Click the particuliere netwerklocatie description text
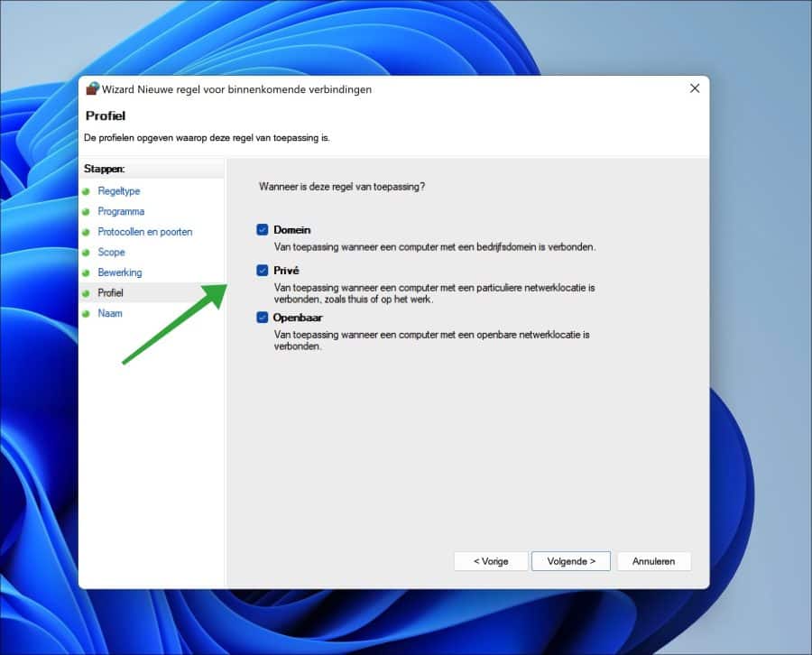Viewport: 812px width, 655px height. [x=435, y=293]
